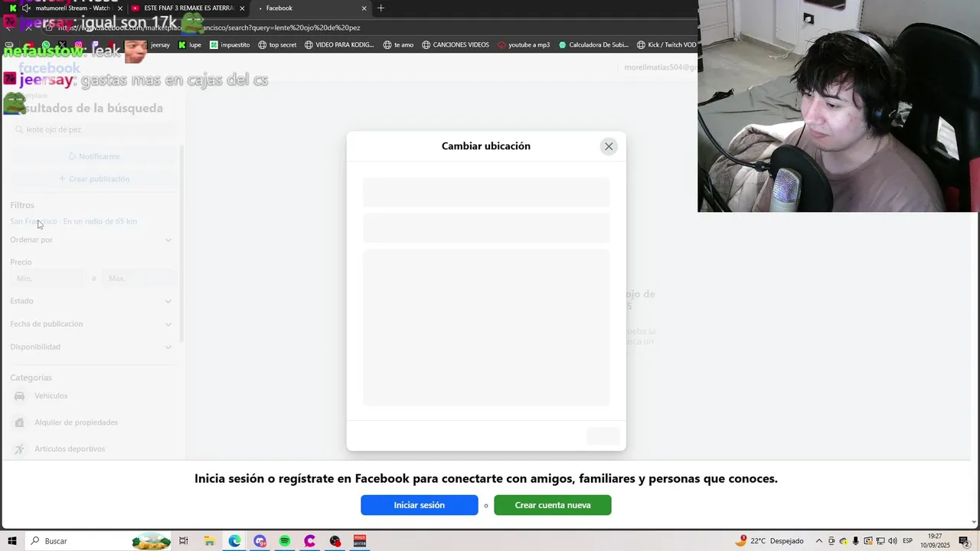The image size is (980, 551).
Task: Click the maximum price field
Action: click(x=139, y=279)
